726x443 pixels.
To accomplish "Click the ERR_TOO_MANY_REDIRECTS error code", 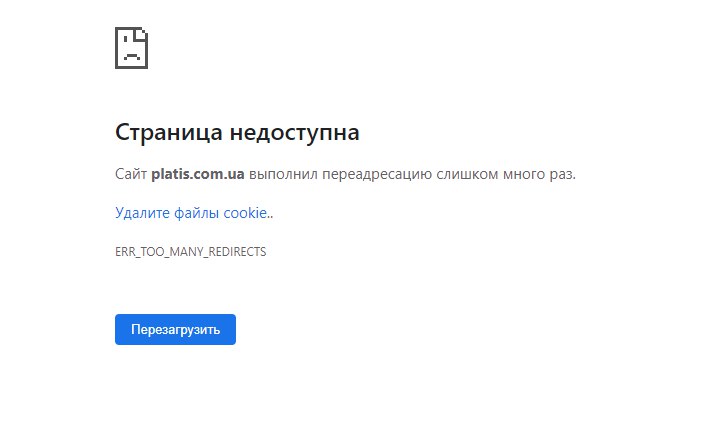I will coord(191,252).
